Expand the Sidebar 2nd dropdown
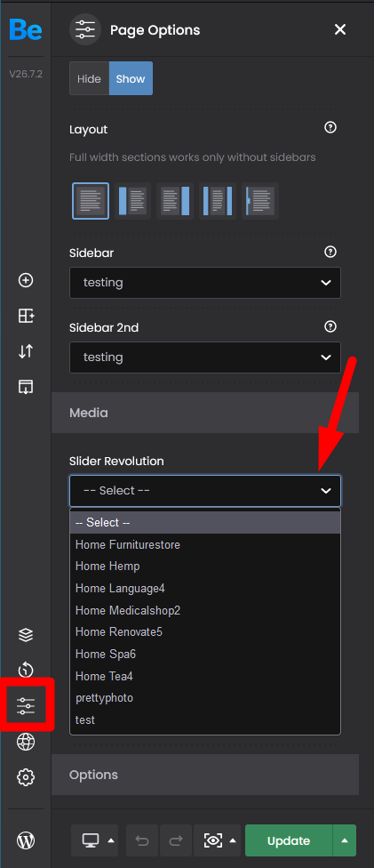The height and width of the screenshot is (868, 374). [x=204, y=358]
